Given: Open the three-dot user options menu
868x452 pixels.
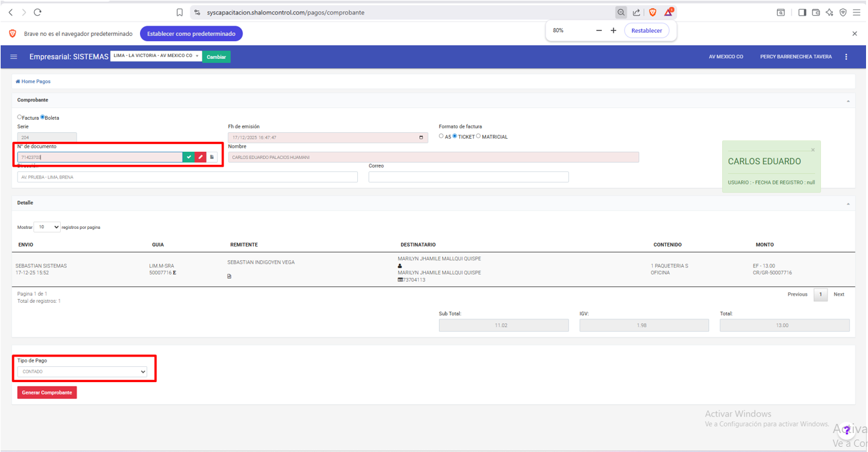Looking at the screenshot, I should tap(846, 57).
